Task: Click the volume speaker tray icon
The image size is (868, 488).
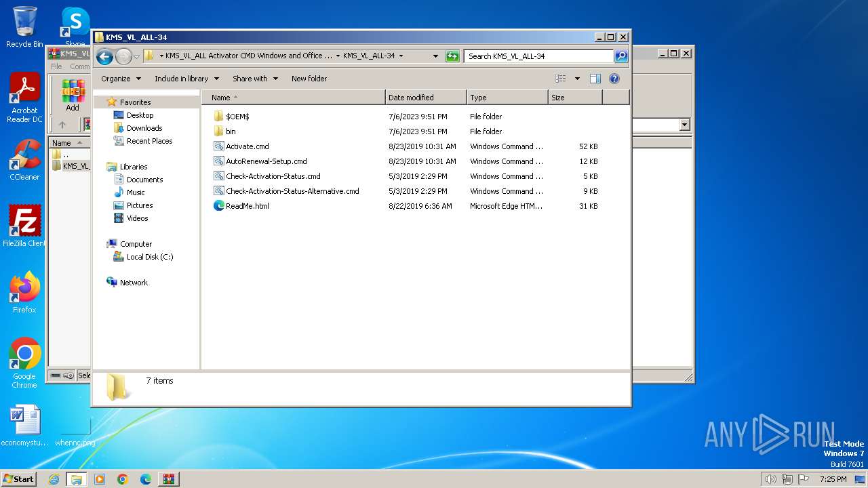Action: point(770,479)
